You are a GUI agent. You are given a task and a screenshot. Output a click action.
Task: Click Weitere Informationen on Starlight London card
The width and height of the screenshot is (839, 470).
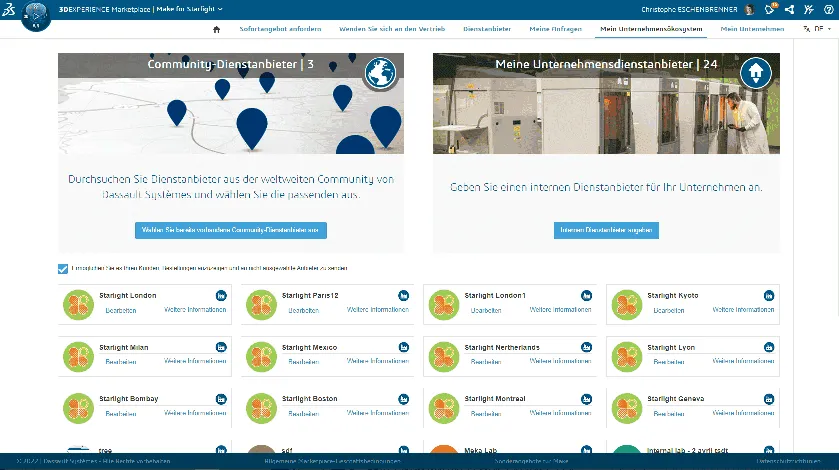[x=195, y=309]
